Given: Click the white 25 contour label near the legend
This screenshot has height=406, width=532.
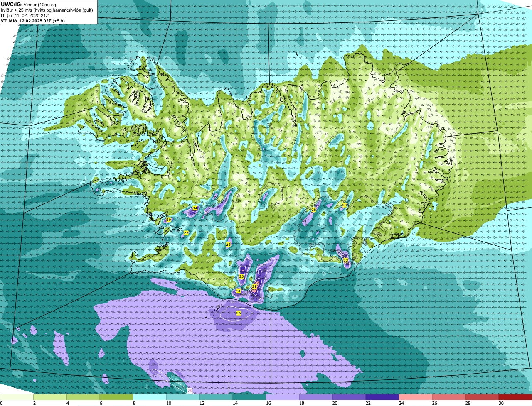Looking at the screenshot, I should point(190,391).
